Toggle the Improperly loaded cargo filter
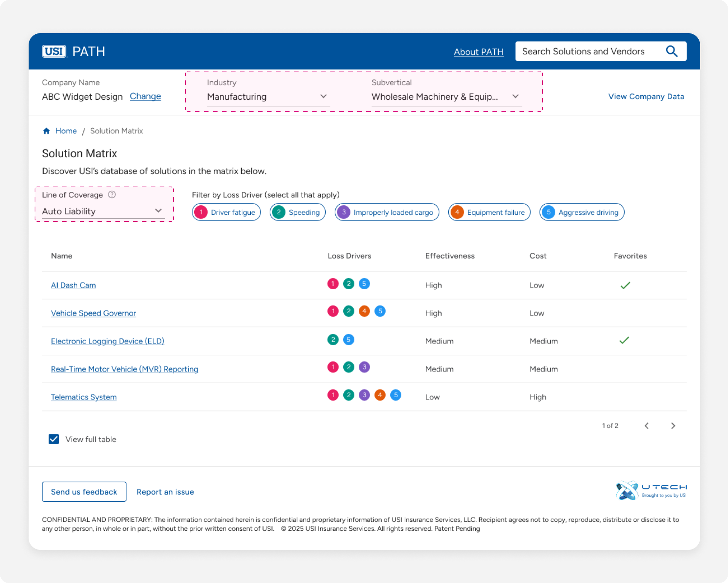This screenshot has width=728, height=583. pyautogui.click(x=387, y=212)
